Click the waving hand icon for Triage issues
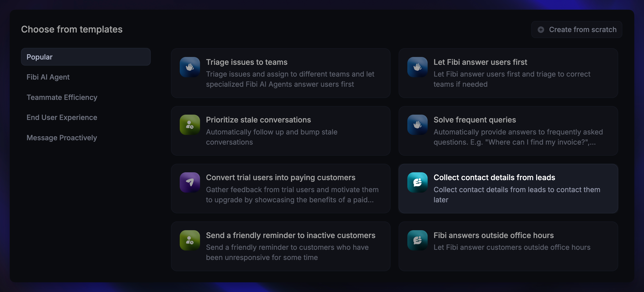 (190, 67)
